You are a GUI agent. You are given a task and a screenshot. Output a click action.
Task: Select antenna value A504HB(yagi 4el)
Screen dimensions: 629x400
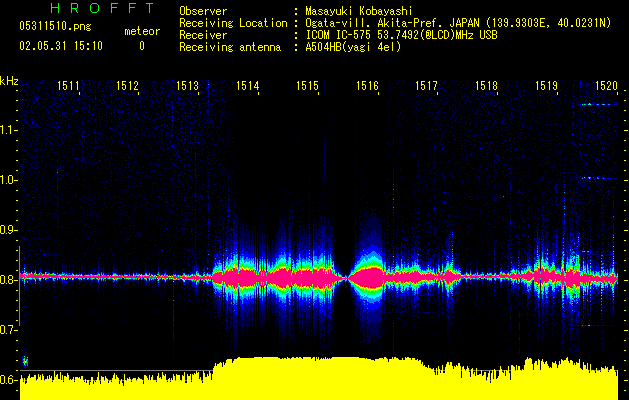(x=353, y=47)
